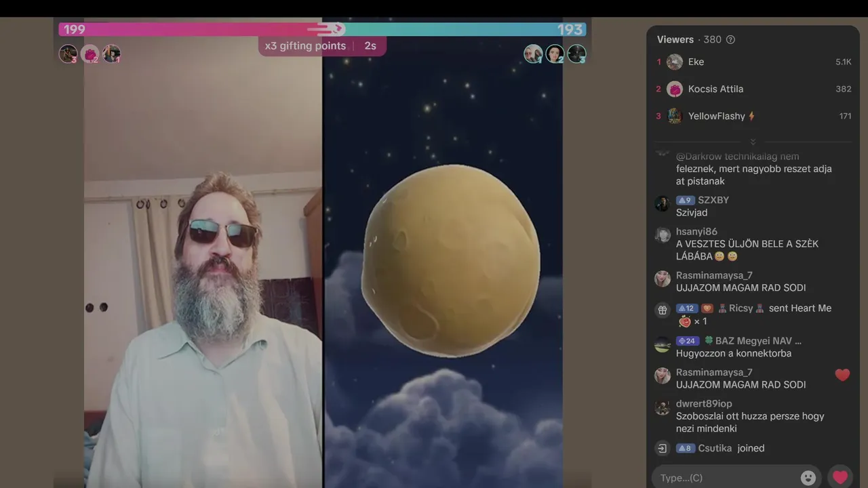Click the gift icon beside Ricsy's message
Viewport: 868px width, 488px height.
click(x=663, y=310)
